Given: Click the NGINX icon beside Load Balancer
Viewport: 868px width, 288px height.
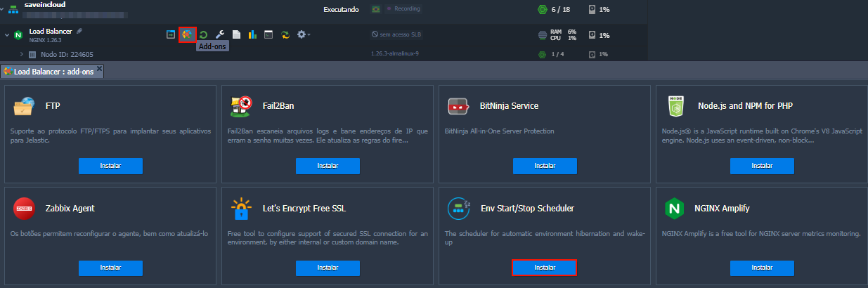Looking at the screenshot, I should (18, 35).
